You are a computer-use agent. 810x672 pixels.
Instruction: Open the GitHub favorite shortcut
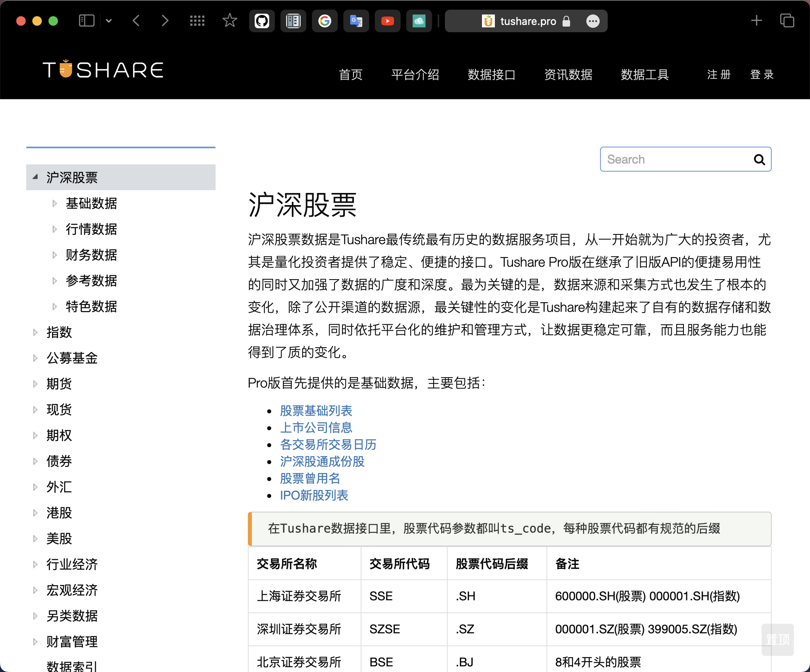262,21
